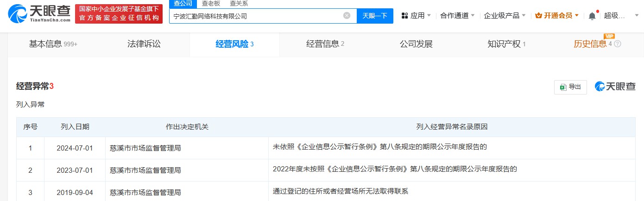This screenshot has height=201, width=644.
Task: Click the date 2023-07-01 cell
Action: point(75,170)
